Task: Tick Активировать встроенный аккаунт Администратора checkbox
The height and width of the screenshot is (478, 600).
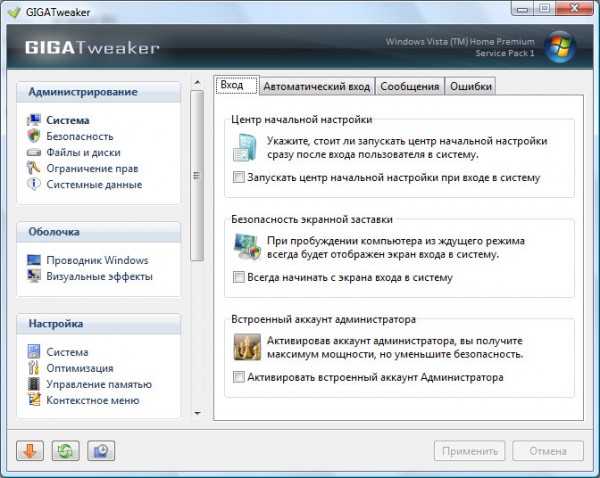Action: pos(239,377)
